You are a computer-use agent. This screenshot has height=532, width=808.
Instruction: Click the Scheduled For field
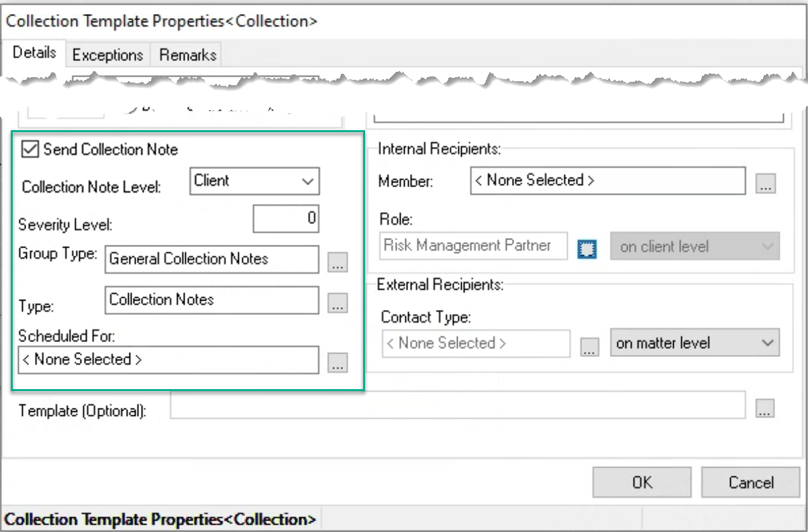[168, 360]
